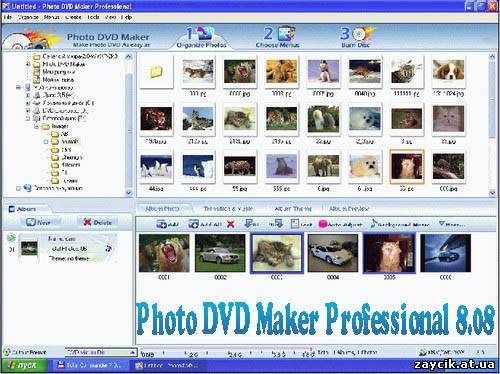
Task: Select network places icon at tree bottom
Action: click(27, 188)
